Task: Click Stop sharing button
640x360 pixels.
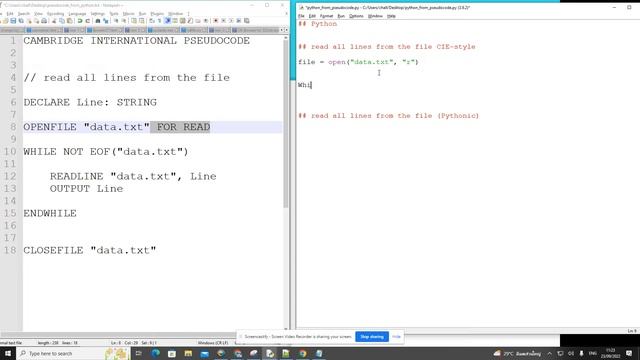Action: tap(372, 337)
